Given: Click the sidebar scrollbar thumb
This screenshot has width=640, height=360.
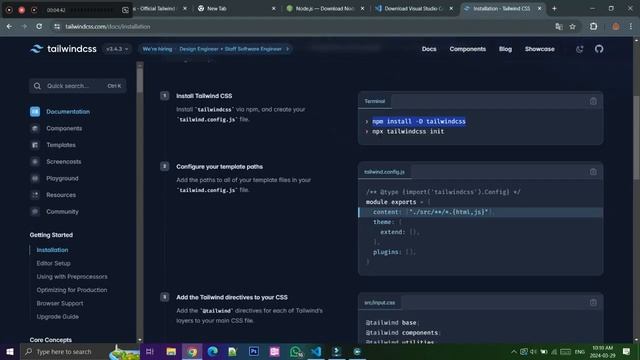Looking at the screenshot, I should (140, 80).
